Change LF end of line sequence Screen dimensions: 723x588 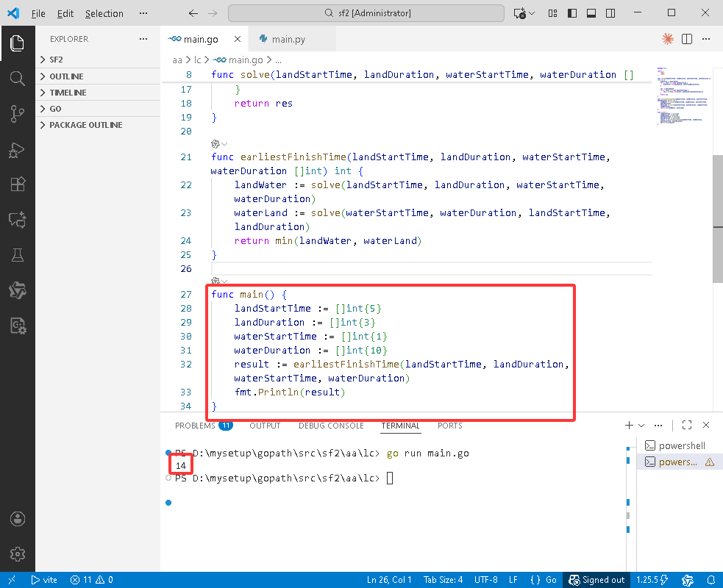[x=513, y=580]
